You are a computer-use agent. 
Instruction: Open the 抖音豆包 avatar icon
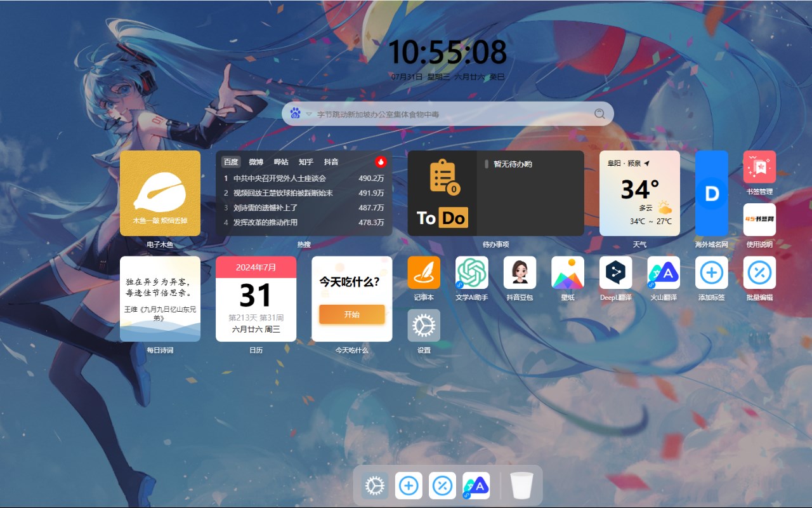520,272
